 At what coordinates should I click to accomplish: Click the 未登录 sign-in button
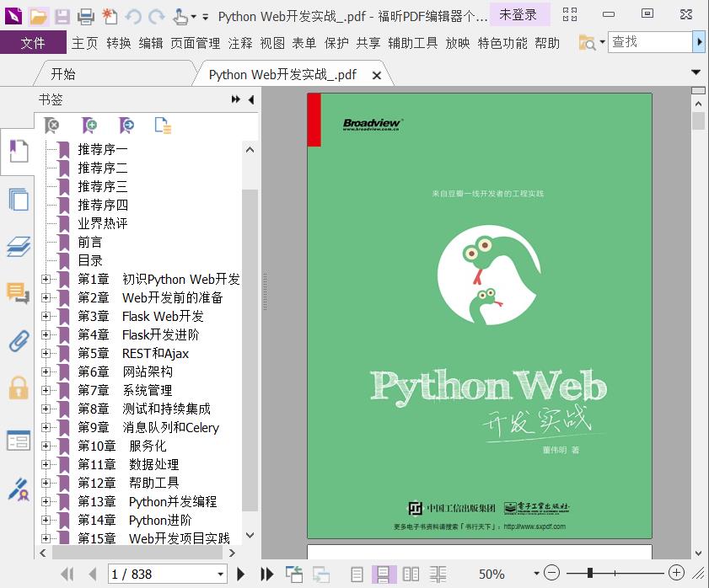(518, 15)
